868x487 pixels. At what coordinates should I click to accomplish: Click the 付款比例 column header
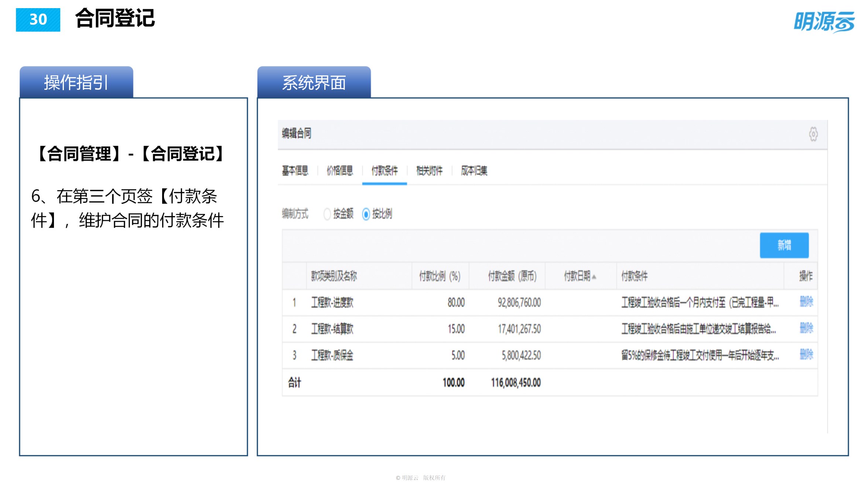pyautogui.click(x=440, y=276)
